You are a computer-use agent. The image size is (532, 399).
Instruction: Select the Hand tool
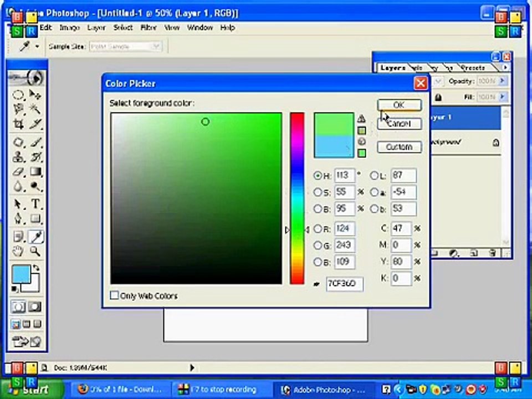pos(18,251)
